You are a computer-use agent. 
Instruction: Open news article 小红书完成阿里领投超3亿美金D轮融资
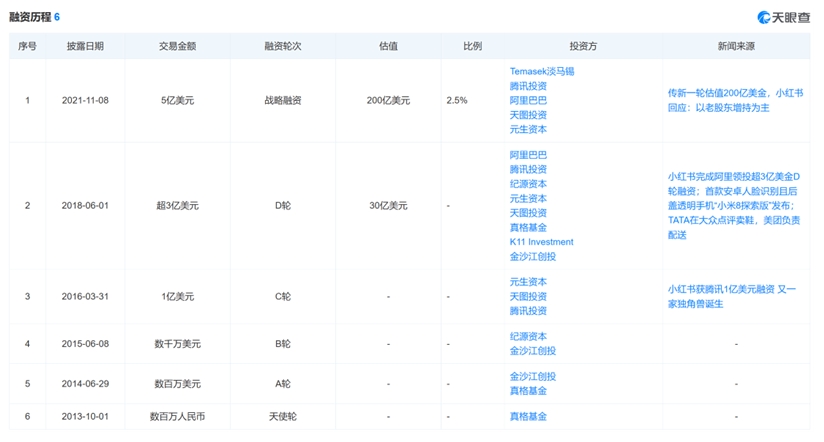pyautogui.click(x=735, y=176)
